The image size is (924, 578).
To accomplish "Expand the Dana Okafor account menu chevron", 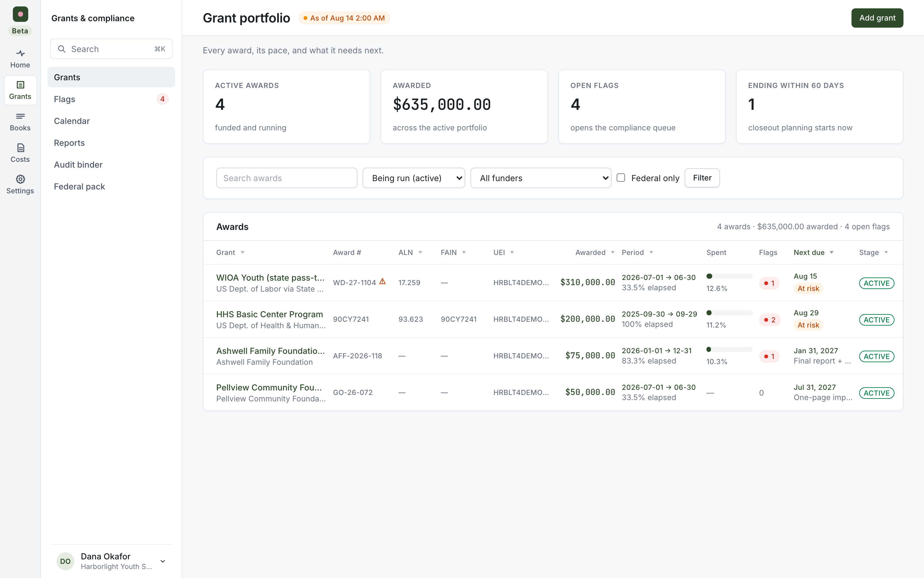I will [163, 561].
